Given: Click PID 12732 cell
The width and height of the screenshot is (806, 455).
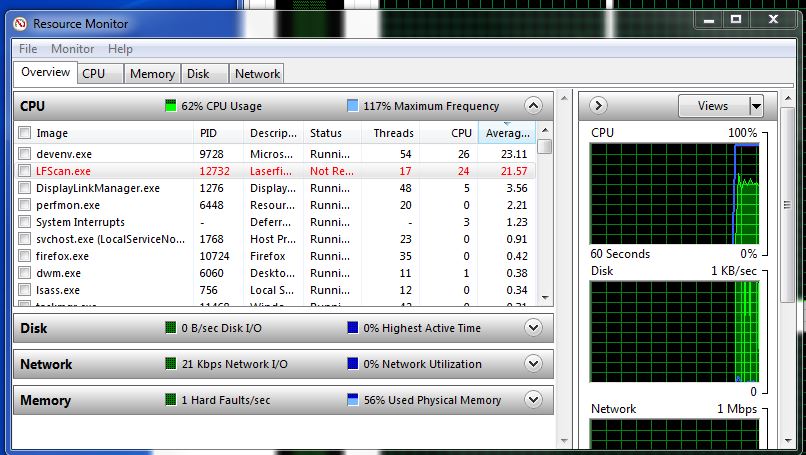Looking at the screenshot, I should click(214, 171).
